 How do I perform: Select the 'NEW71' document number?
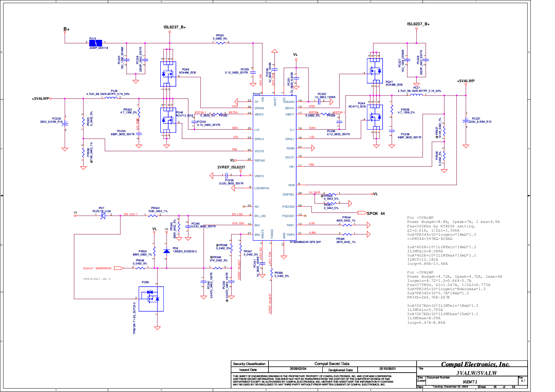tap(470, 382)
